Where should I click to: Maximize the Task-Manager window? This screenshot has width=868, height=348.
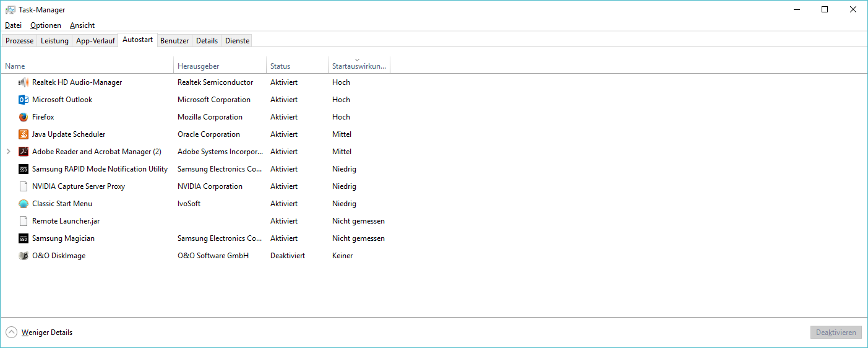tap(825, 9)
